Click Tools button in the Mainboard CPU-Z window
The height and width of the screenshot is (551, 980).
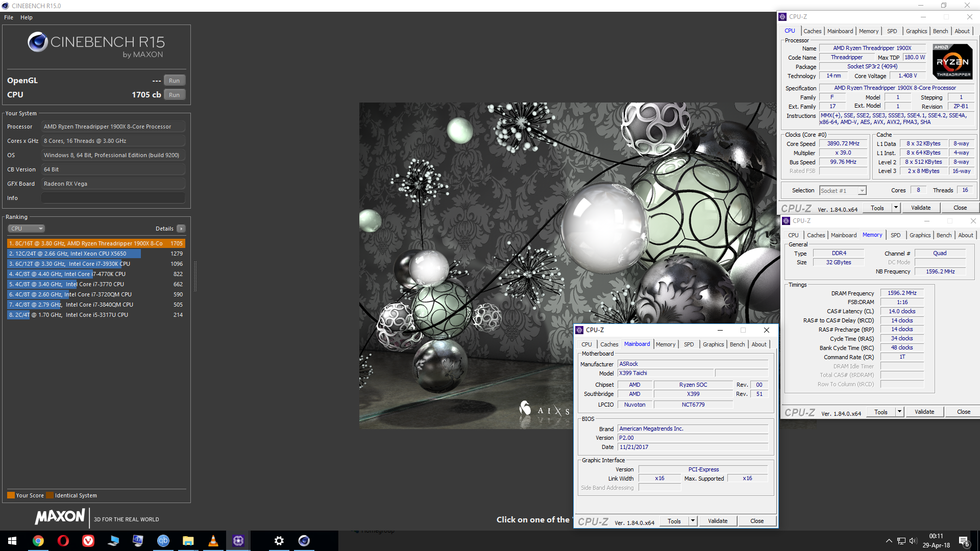tap(674, 521)
